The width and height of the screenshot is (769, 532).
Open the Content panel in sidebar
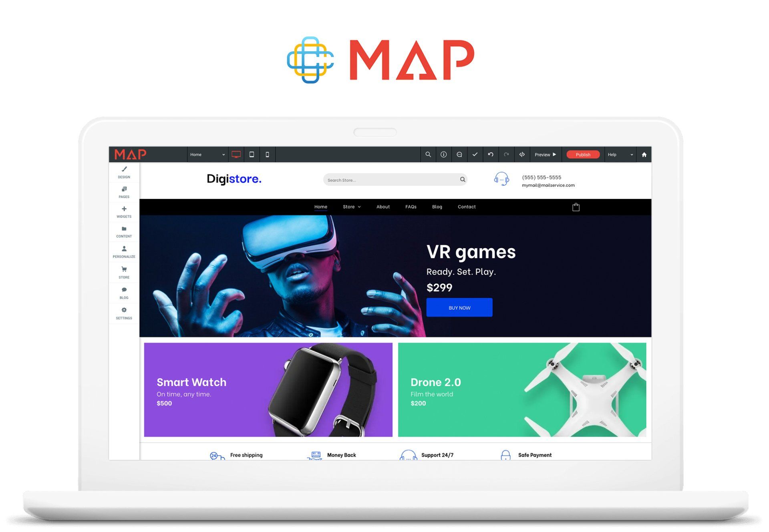pyautogui.click(x=123, y=232)
